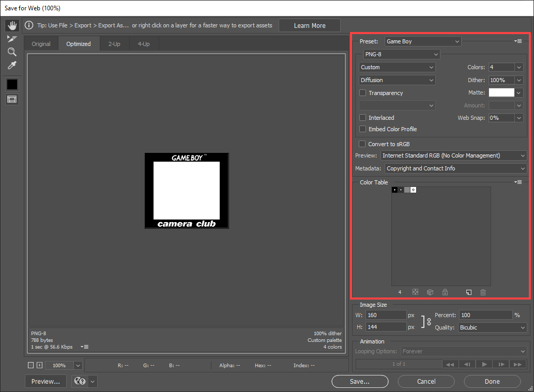Open the Diffusion dither algorithm dropdown
Viewport: 534px width, 392px height.
point(397,80)
